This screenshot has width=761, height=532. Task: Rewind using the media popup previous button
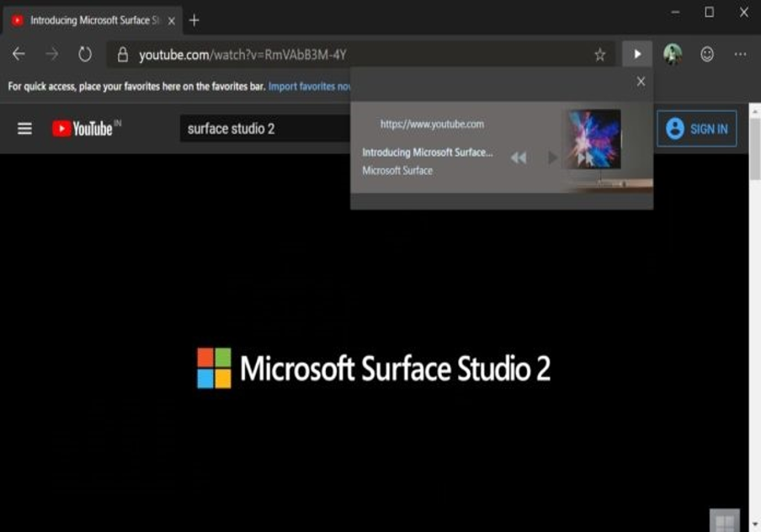[519, 157]
